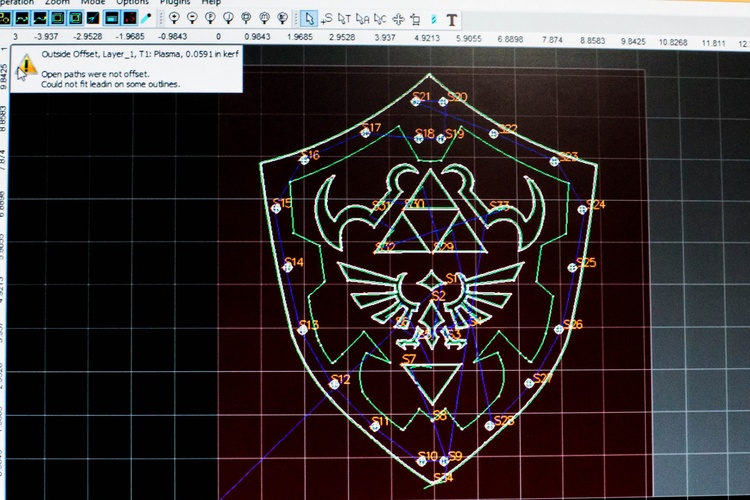Toggle the yellow circles display icon
The image size is (750, 500).
pos(4,19)
